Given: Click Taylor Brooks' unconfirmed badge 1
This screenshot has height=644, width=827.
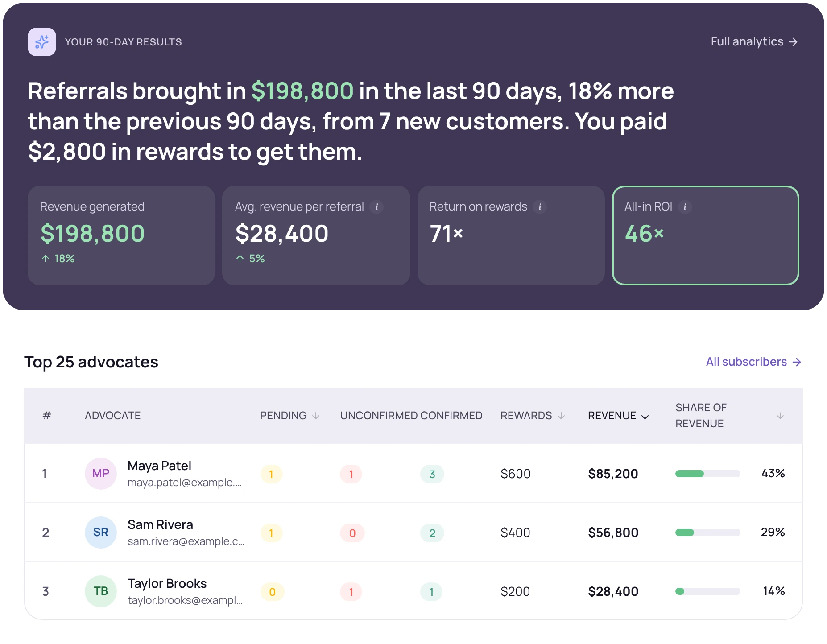Looking at the screenshot, I should pos(351,592).
